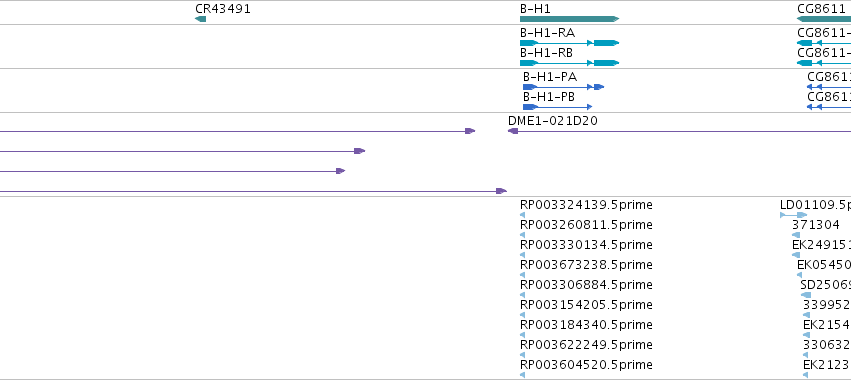Open protein feature B-H1-PA
The height and width of the screenshot is (380, 851).
pyautogui.click(x=563, y=87)
